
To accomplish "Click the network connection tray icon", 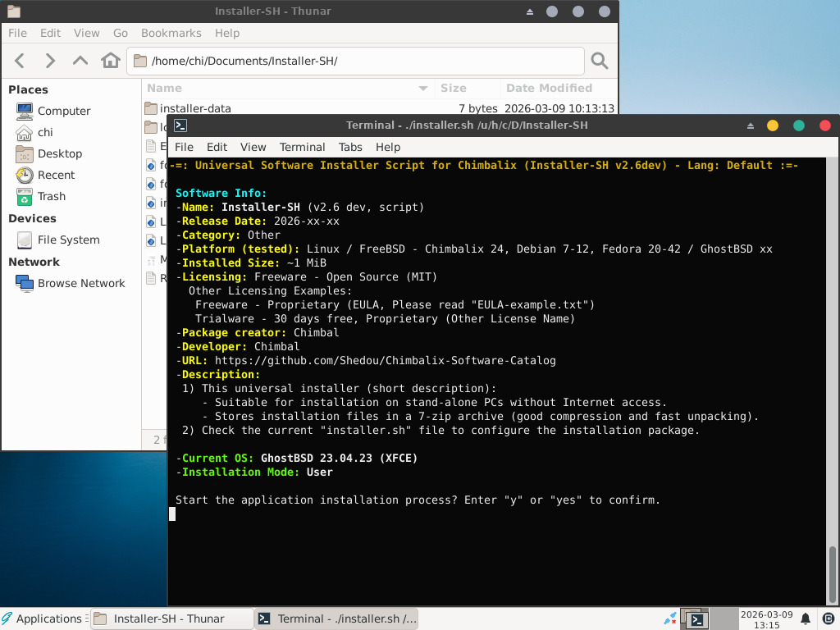I will tap(670, 619).
